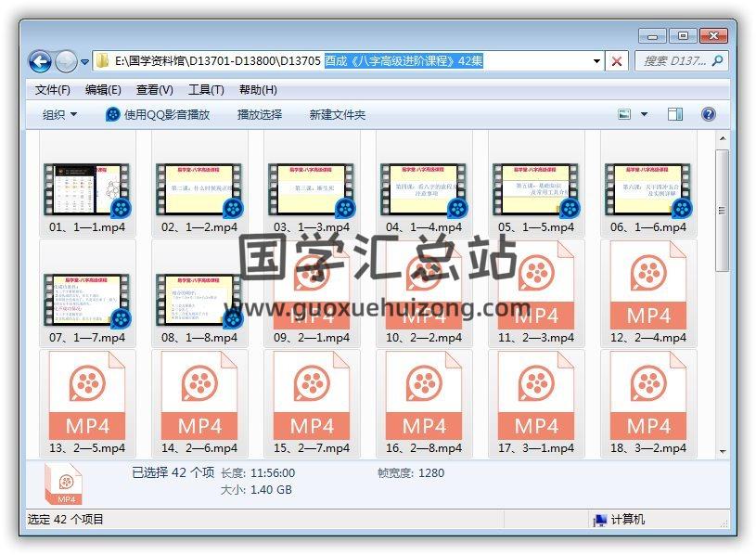Expand the address bar history dropdown

[x=596, y=61]
